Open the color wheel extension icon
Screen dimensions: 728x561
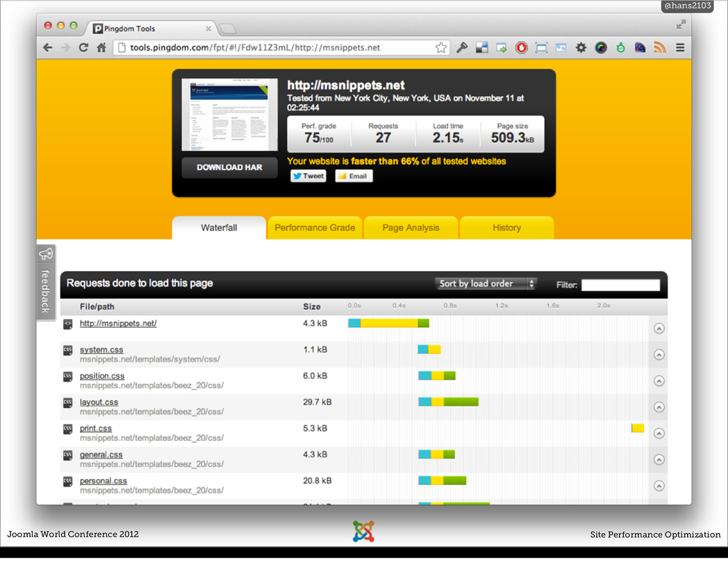601,47
